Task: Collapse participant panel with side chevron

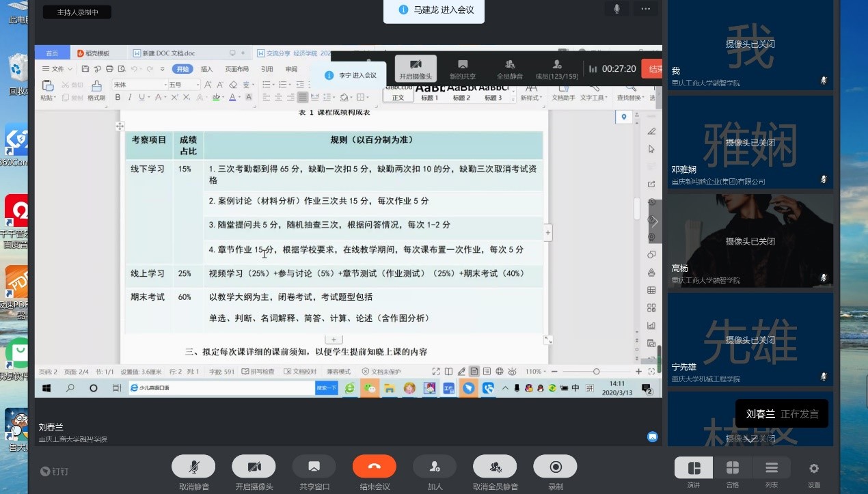Action: (x=655, y=221)
